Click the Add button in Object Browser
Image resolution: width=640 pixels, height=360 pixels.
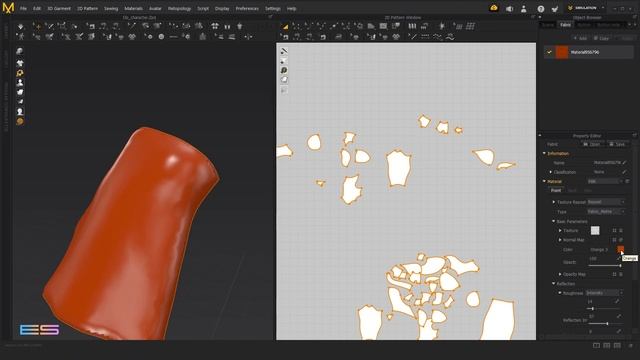[x=580, y=38]
